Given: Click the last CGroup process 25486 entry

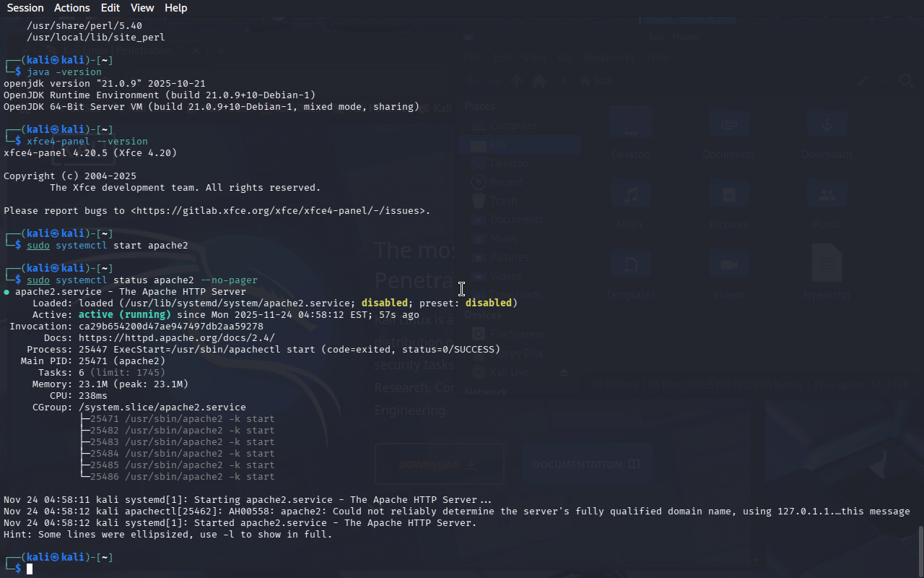Looking at the screenshot, I should 182,477.
